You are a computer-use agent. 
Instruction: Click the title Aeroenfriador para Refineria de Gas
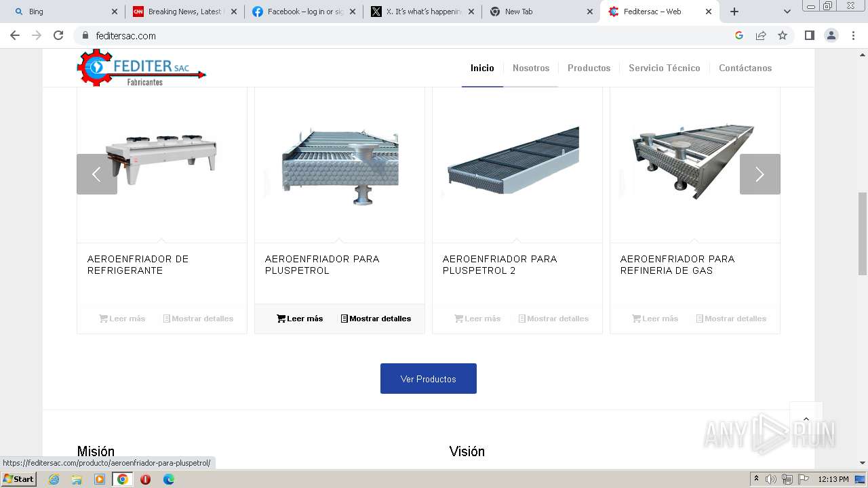[x=677, y=264]
